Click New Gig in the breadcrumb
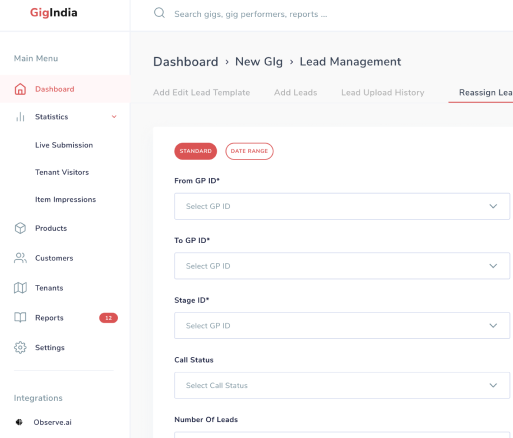The height and width of the screenshot is (438, 513). tap(259, 62)
